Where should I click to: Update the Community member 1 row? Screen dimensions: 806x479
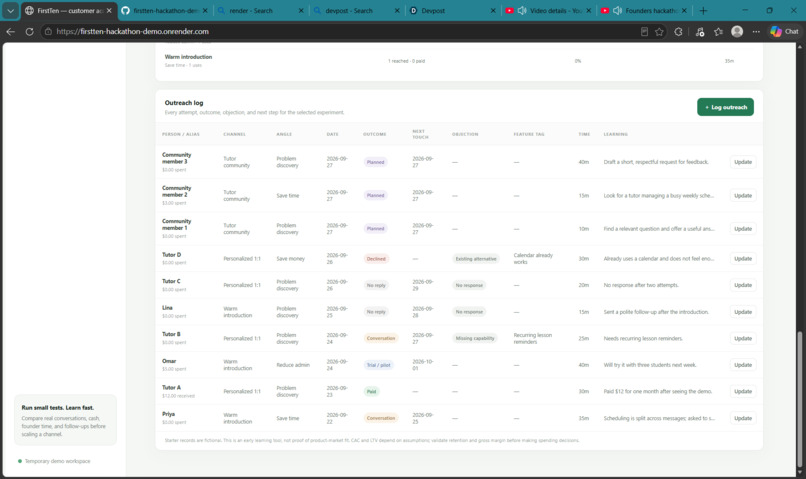743,229
